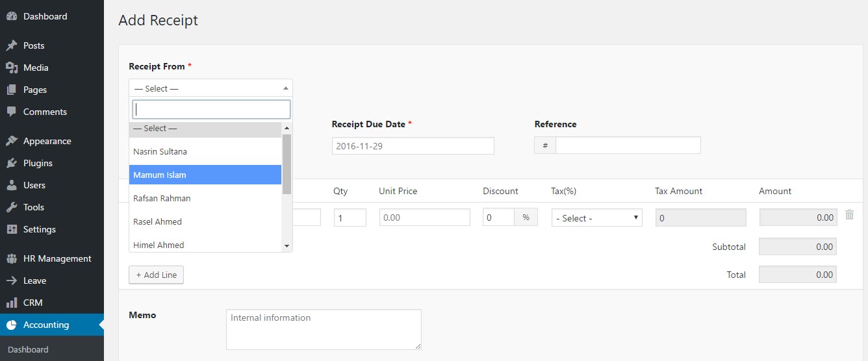Add a new line with Add Line button
The height and width of the screenshot is (361, 868).
[156, 275]
